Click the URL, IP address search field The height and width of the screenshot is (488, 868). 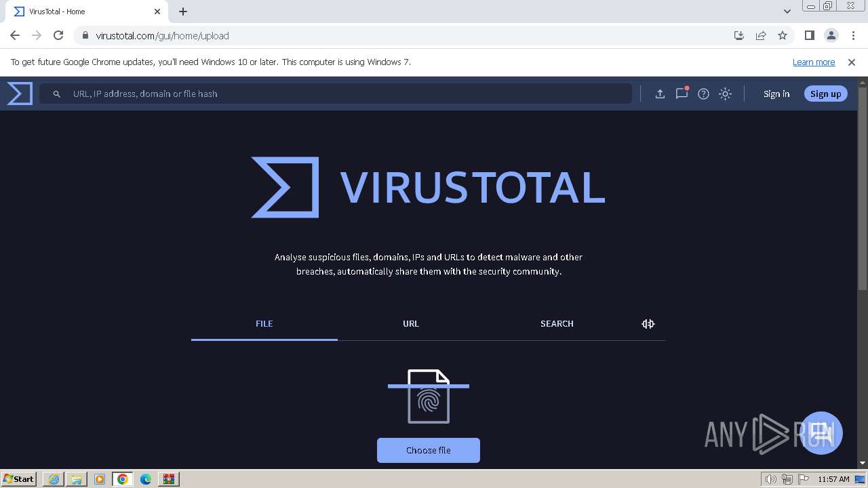[x=336, y=94]
